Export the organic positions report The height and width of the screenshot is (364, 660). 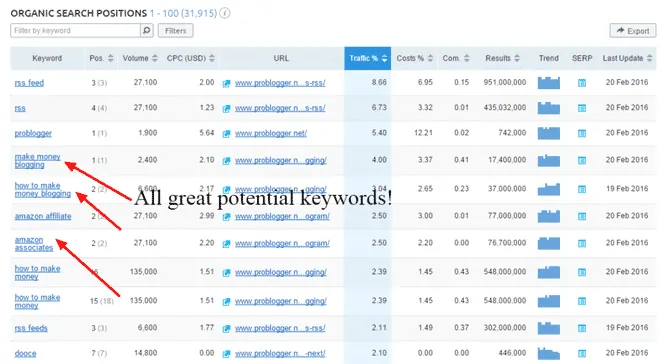coord(633,31)
